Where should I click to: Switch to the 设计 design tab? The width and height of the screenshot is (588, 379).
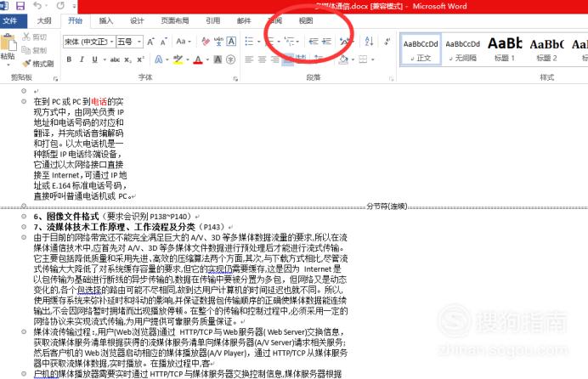pos(137,20)
